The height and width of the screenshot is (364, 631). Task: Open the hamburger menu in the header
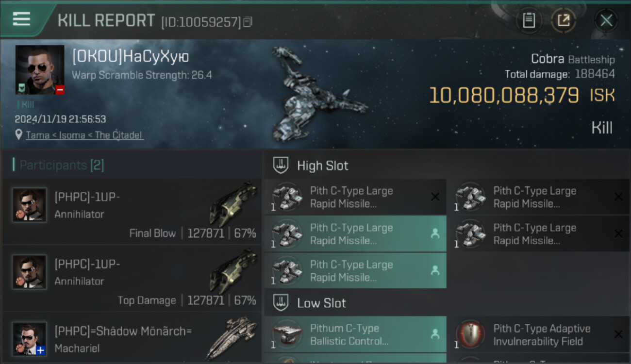click(x=21, y=19)
